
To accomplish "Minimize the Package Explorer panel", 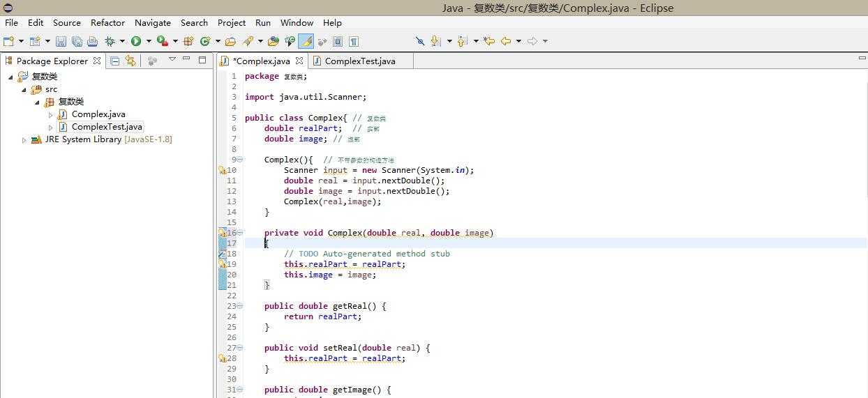I will pos(186,59).
